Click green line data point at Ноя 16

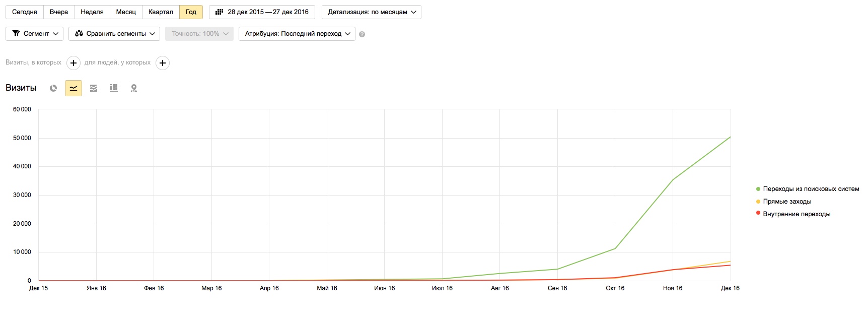click(x=673, y=180)
